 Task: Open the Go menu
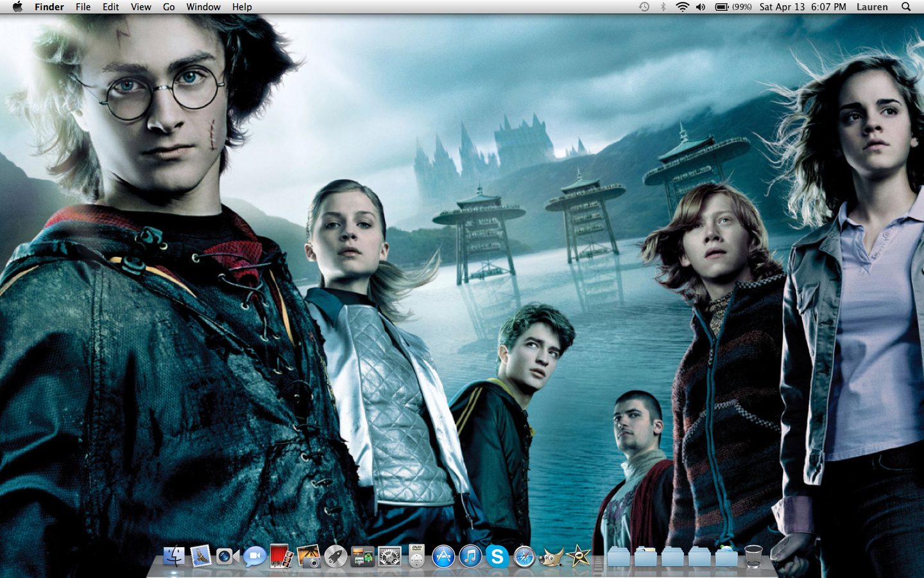click(x=169, y=7)
